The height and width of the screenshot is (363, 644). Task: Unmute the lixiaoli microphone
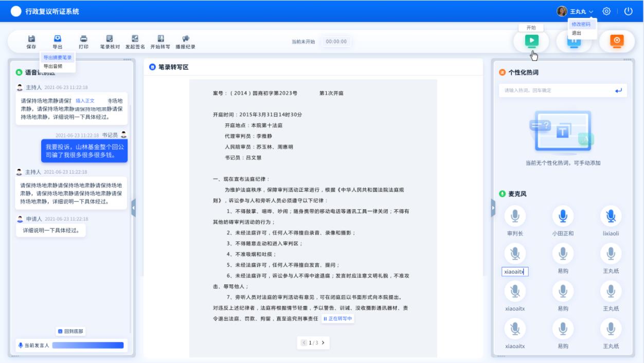[611, 217]
